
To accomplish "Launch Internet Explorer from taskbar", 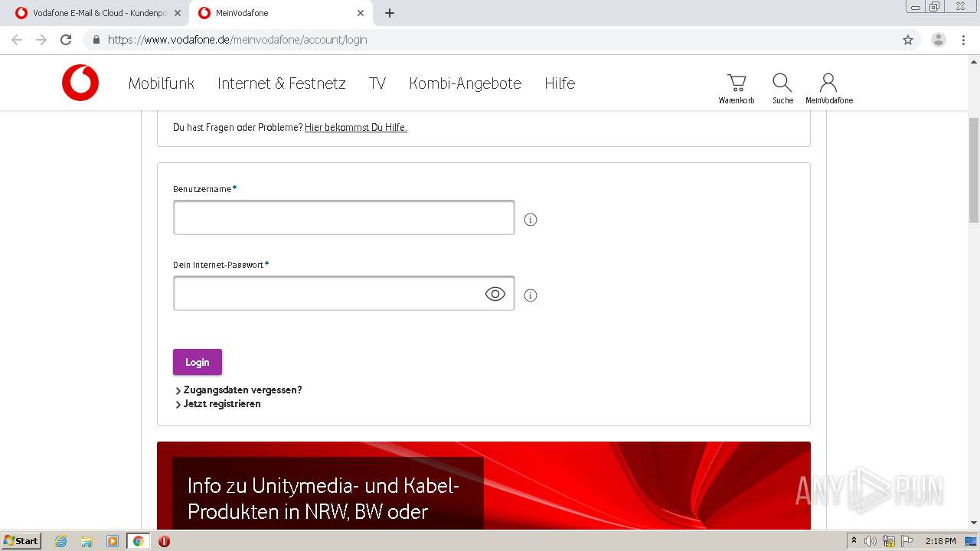I will (x=60, y=541).
